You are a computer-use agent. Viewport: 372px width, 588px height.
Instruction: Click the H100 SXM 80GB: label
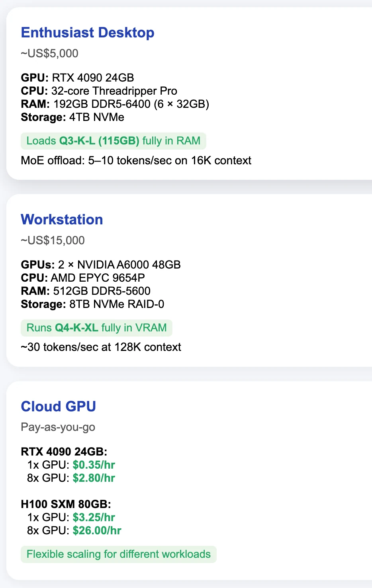66,504
